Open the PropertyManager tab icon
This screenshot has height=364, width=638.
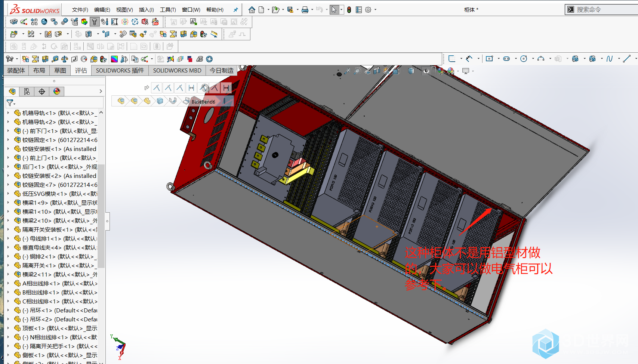tap(27, 92)
